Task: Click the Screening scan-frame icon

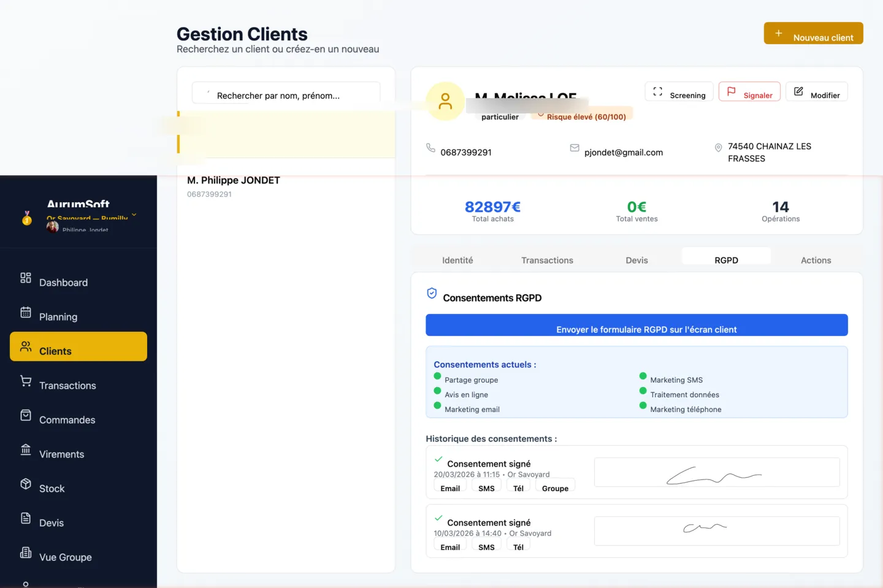Action: 658,91
